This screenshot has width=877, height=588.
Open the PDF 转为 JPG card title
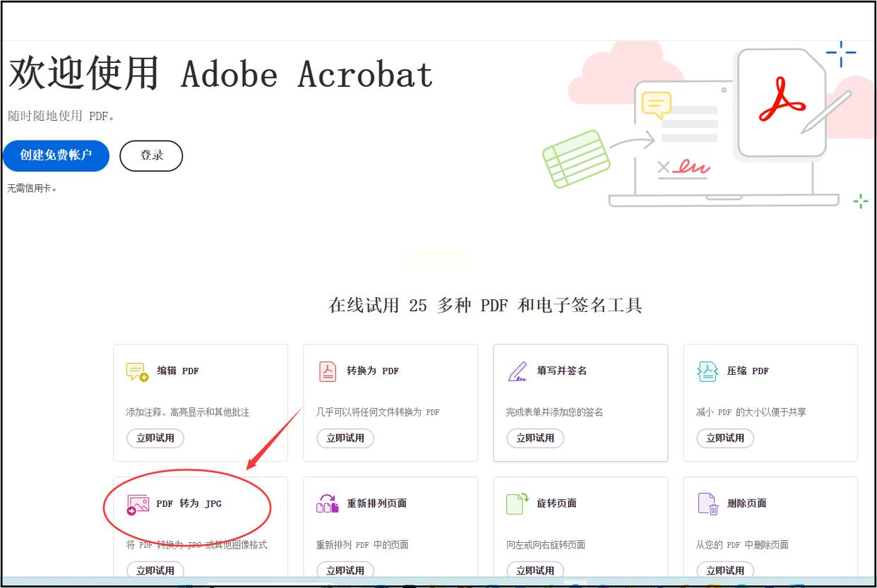(189, 503)
